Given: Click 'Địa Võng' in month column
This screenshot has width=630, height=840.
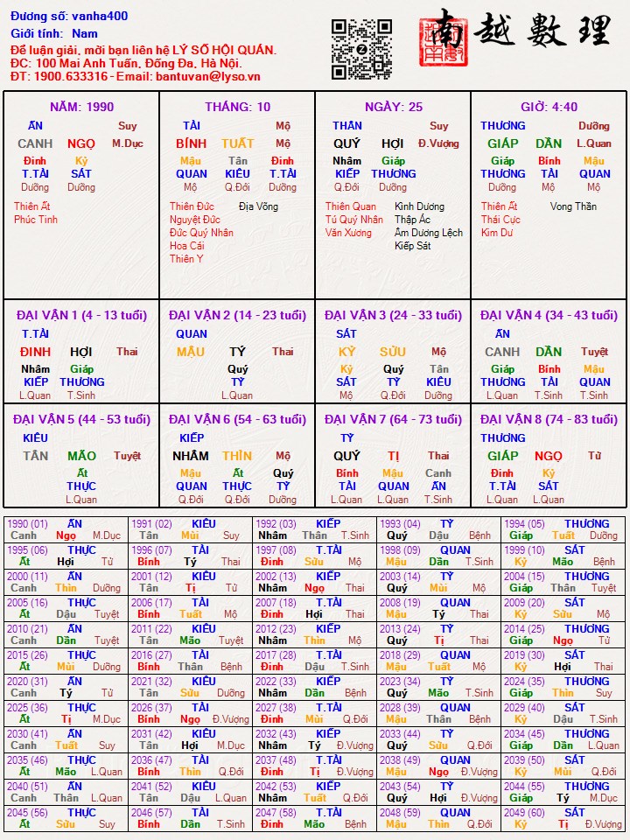Looking at the screenshot, I should click(258, 206).
